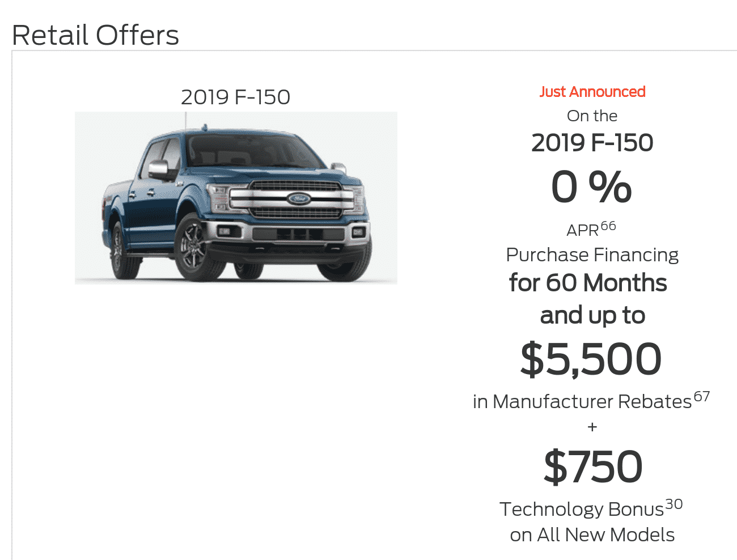Click on All New Models text
The height and width of the screenshot is (560, 737).
click(x=592, y=534)
